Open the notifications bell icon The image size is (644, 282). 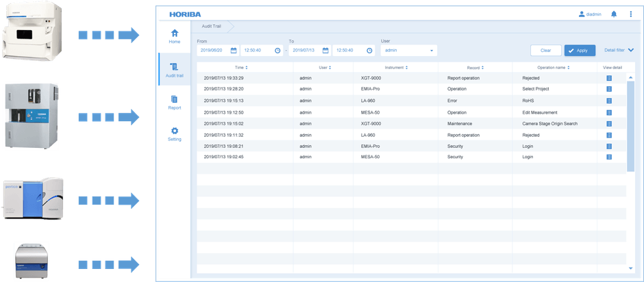pyautogui.click(x=614, y=14)
